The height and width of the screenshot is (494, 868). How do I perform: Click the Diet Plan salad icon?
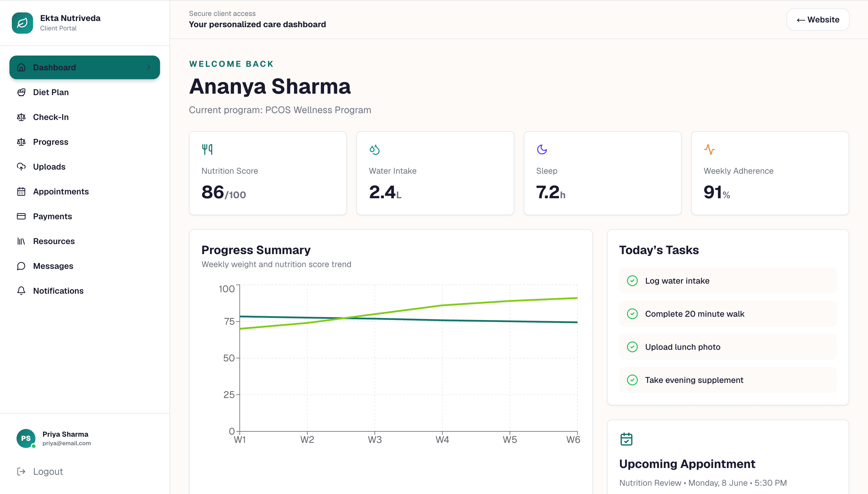coord(21,92)
